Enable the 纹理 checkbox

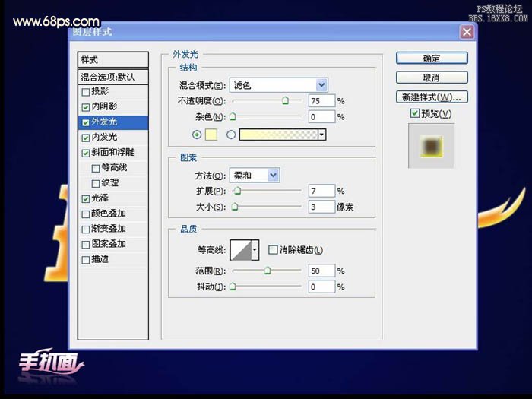point(96,184)
